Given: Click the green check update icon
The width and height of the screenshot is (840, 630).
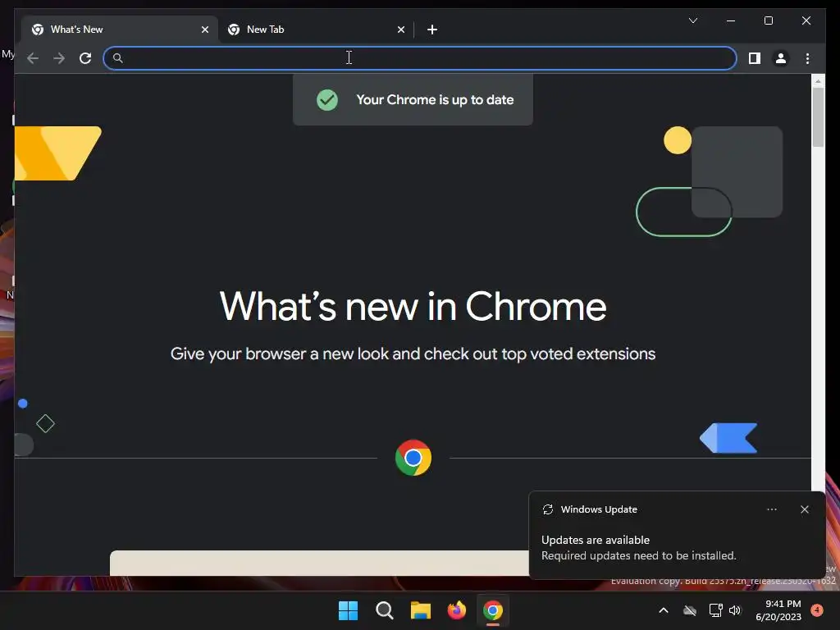Looking at the screenshot, I should (326, 99).
